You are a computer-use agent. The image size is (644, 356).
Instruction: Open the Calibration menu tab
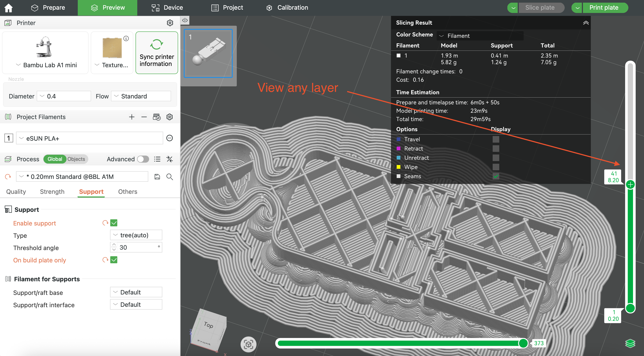tap(287, 8)
